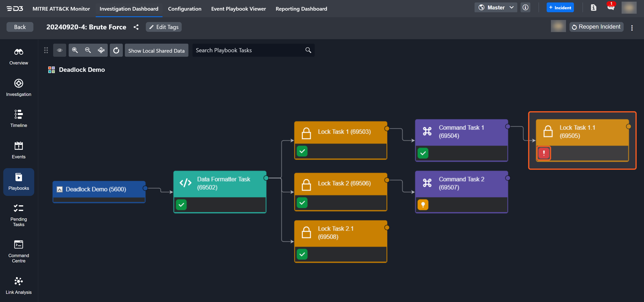Click the zoom out magnifier icon
Viewport: 644px width, 302px height.
pyautogui.click(x=88, y=50)
